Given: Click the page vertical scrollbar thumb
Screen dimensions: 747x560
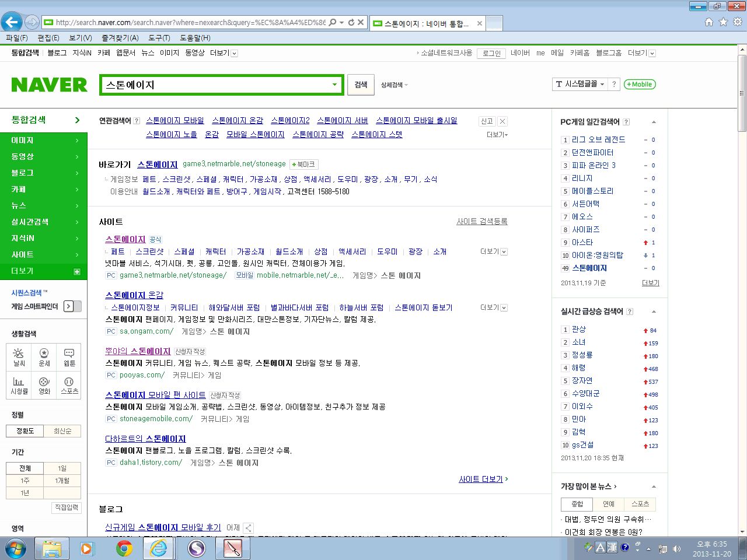Looking at the screenshot, I should (x=742, y=93).
